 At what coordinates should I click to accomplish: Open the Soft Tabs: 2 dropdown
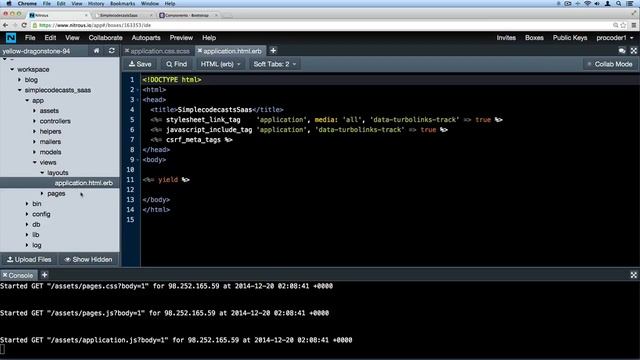click(x=275, y=64)
